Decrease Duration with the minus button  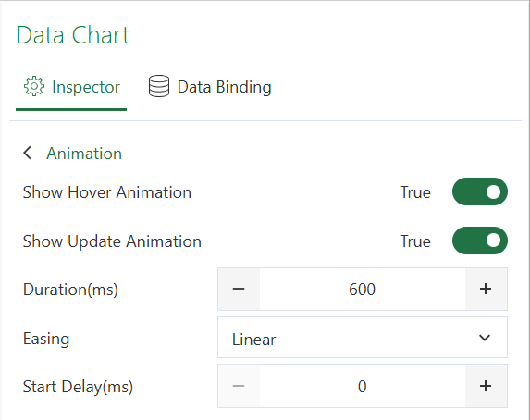pyautogui.click(x=239, y=290)
